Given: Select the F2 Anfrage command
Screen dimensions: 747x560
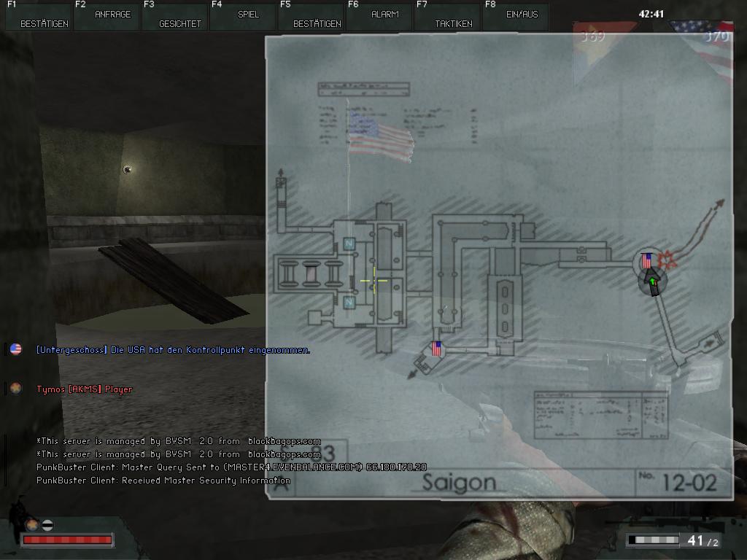Looking at the screenshot, I should pos(107,16).
